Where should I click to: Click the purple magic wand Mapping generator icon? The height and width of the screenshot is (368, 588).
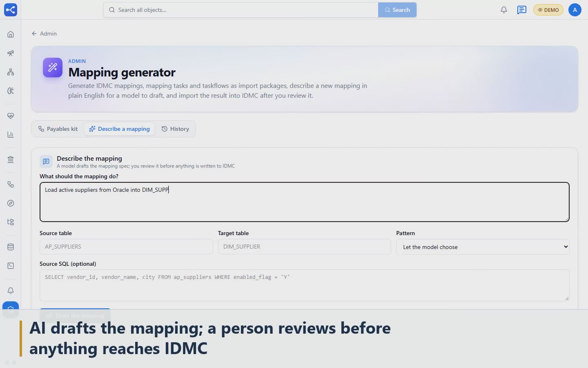coord(53,67)
